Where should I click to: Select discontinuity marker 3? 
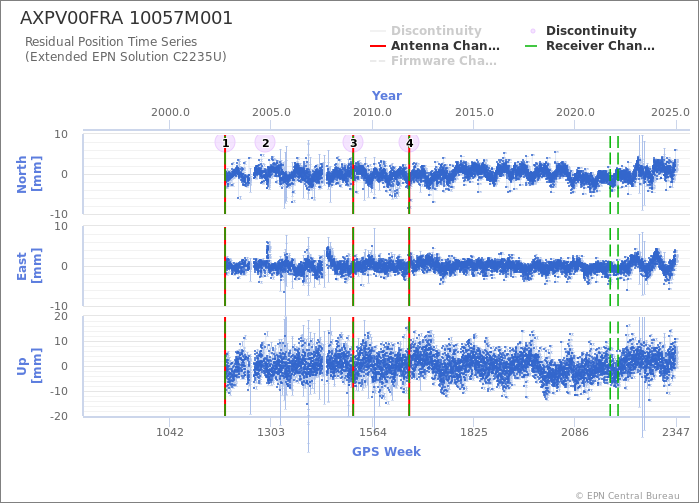tap(353, 143)
